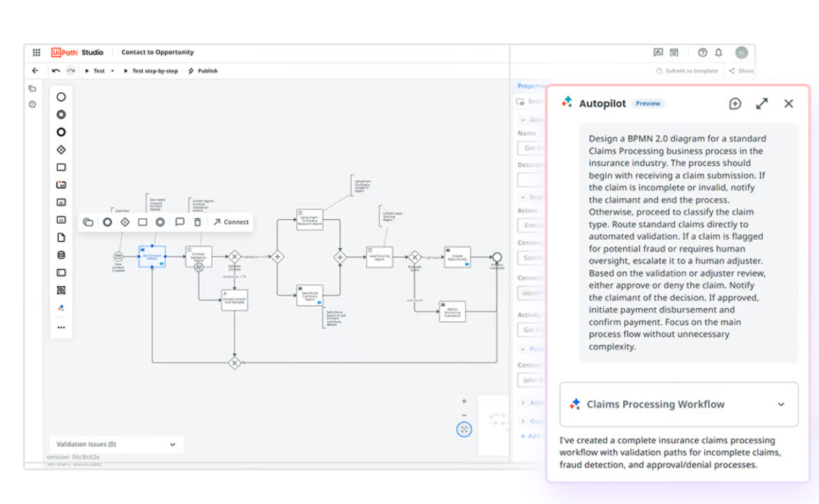Select the Get Contact Details task node
Image resolution: width=819 pixels, height=504 pixels.
(x=152, y=257)
